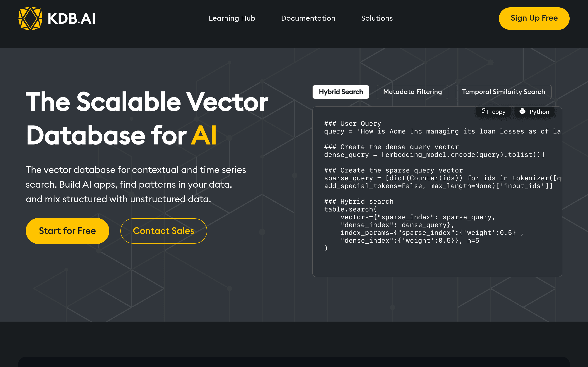Screen dimensions: 588x367
Task: Click the Contact Sales button
Action: point(164,231)
